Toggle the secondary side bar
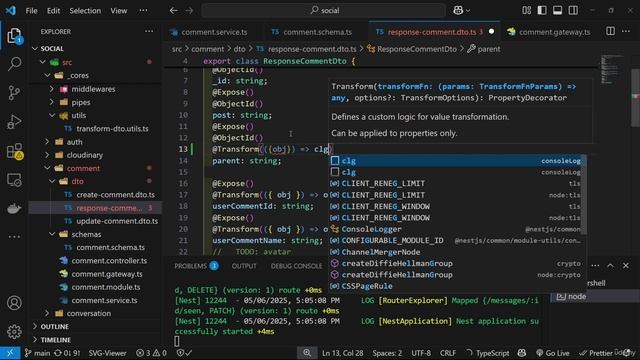This screenshot has width=640, height=360. (573, 11)
